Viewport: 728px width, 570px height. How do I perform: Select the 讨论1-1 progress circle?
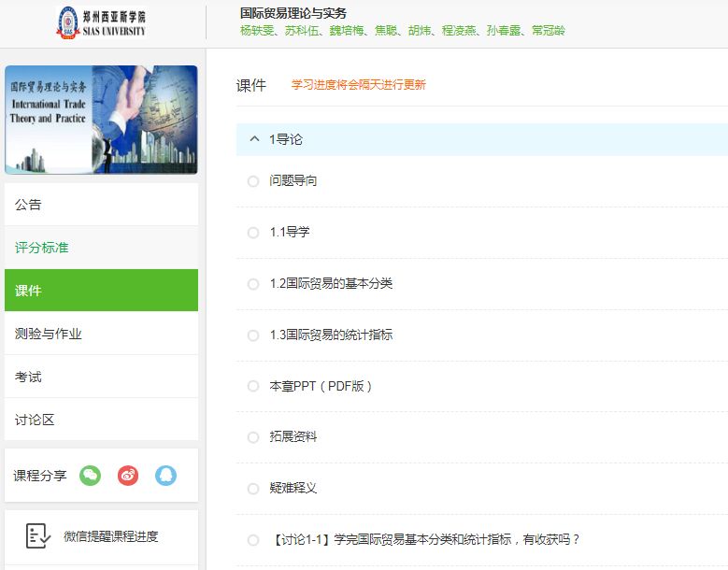pos(253,540)
